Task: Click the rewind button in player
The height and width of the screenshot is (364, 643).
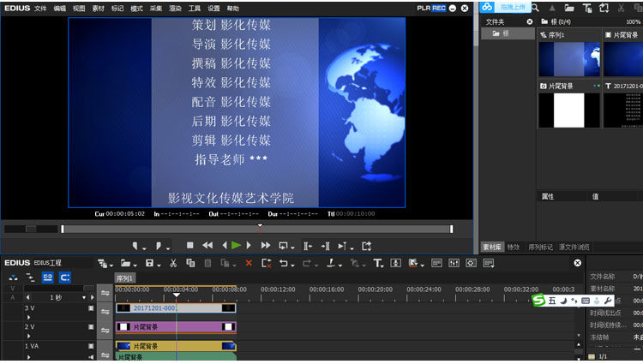Action: [x=207, y=245]
